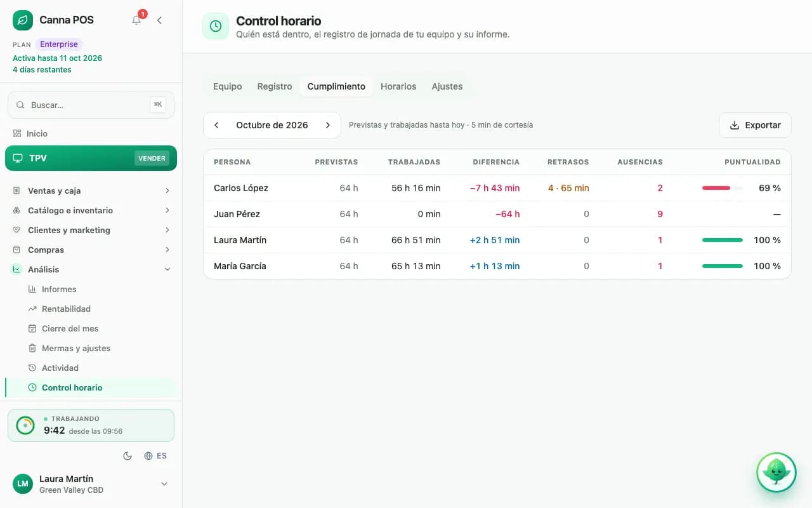Open the Laura Martín account menu
812x508 pixels.
coord(91,484)
